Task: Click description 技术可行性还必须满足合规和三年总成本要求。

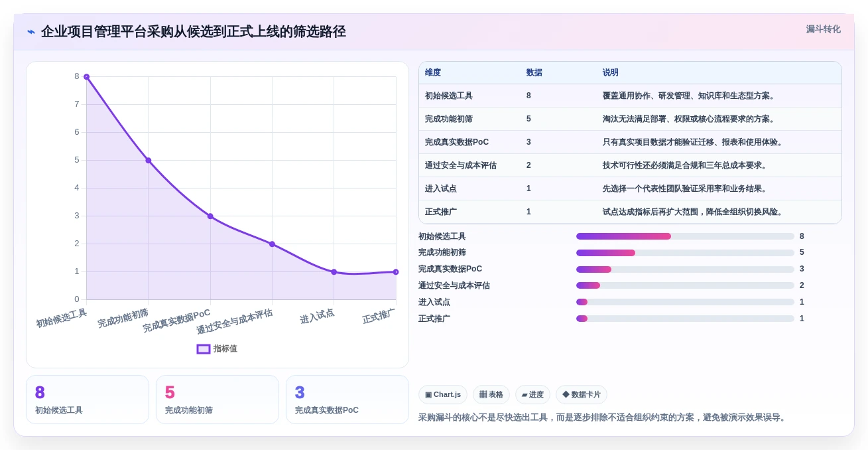Action: tap(686, 165)
